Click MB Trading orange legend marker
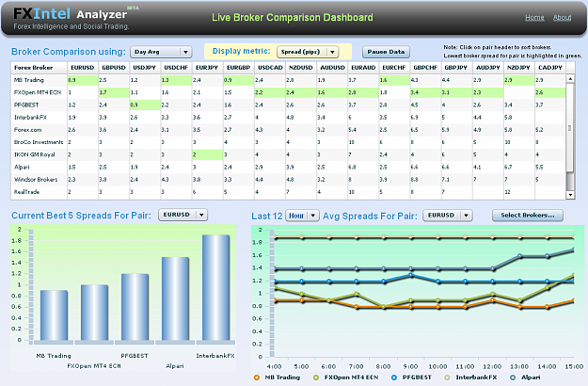 [x=257, y=378]
